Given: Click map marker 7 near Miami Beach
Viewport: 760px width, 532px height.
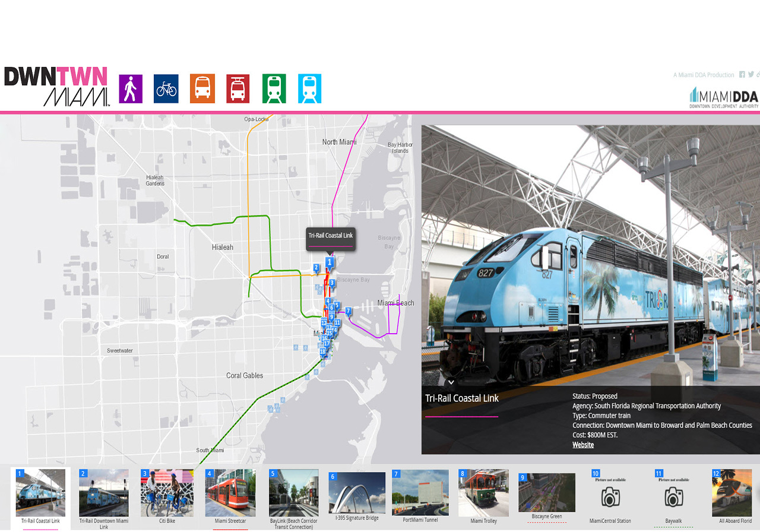Looking at the screenshot, I should tap(348, 310).
